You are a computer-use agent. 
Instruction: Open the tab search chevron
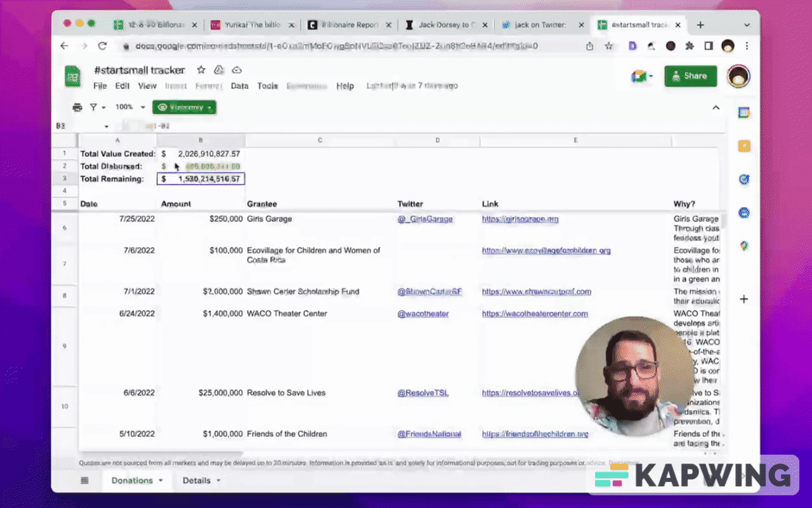pos(747,25)
